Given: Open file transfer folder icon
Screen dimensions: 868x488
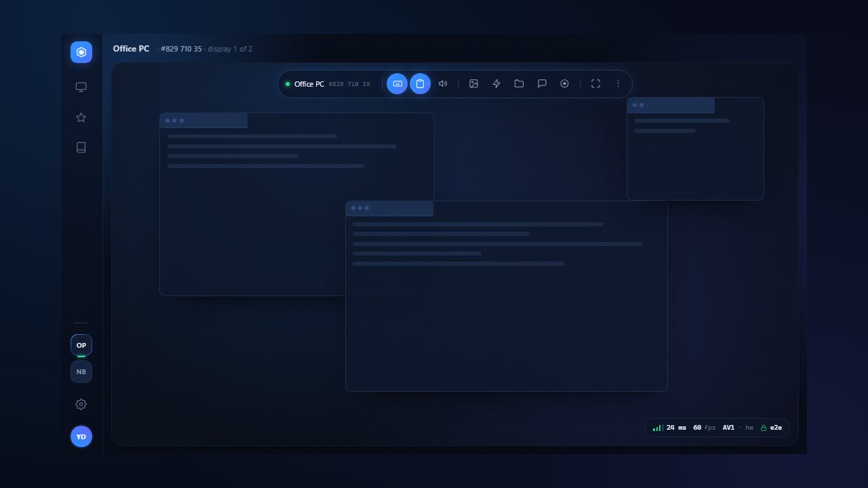Looking at the screenshot, I should tap(519, 84).
